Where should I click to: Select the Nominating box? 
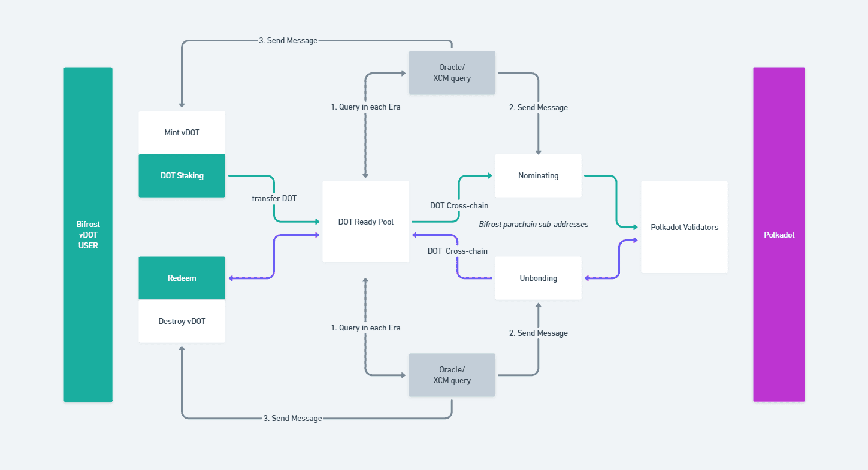pyautogui.click(x=538, y=175)
